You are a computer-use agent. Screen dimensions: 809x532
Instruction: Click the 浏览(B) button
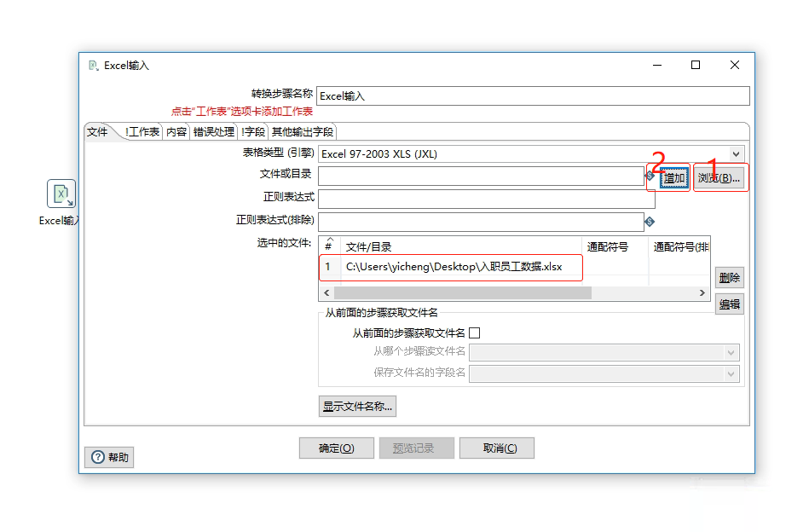tap(719, 176)
